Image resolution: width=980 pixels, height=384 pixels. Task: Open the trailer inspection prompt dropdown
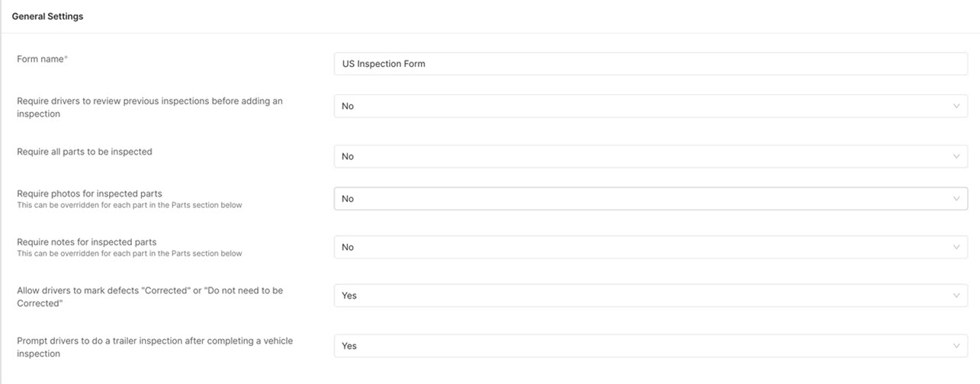point(651,346)
